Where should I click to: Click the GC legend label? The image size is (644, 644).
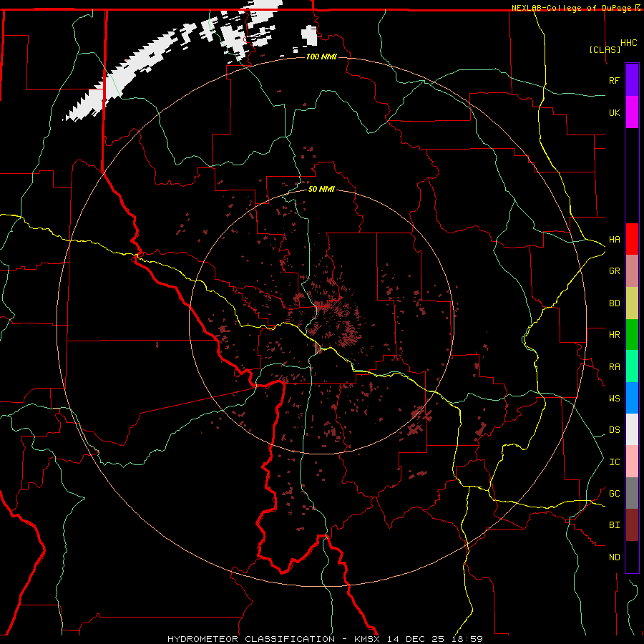615,494
